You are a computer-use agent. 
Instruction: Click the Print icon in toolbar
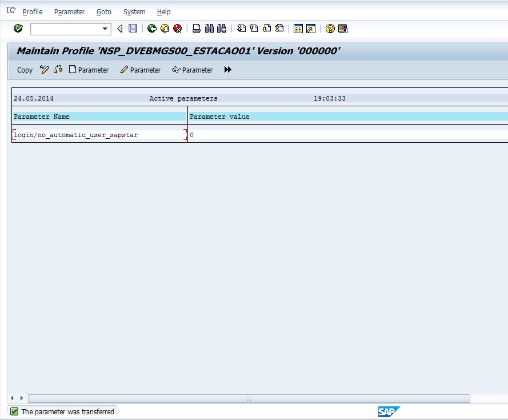click(196, 29)
